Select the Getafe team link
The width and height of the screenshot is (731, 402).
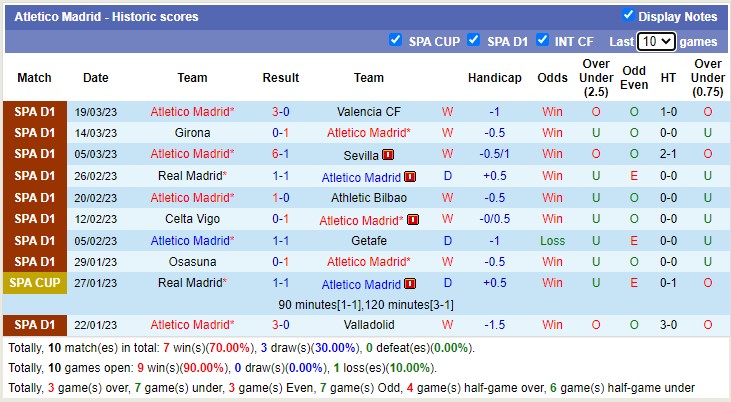368,241
